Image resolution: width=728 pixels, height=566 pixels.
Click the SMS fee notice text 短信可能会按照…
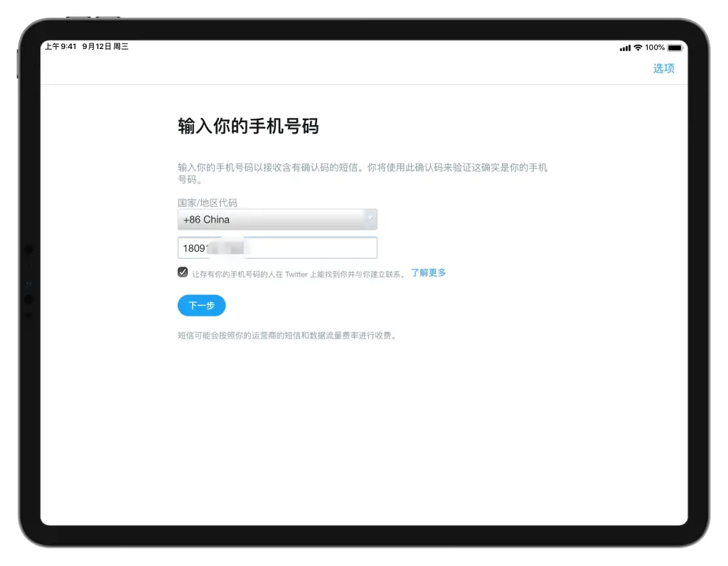[287, 335]
